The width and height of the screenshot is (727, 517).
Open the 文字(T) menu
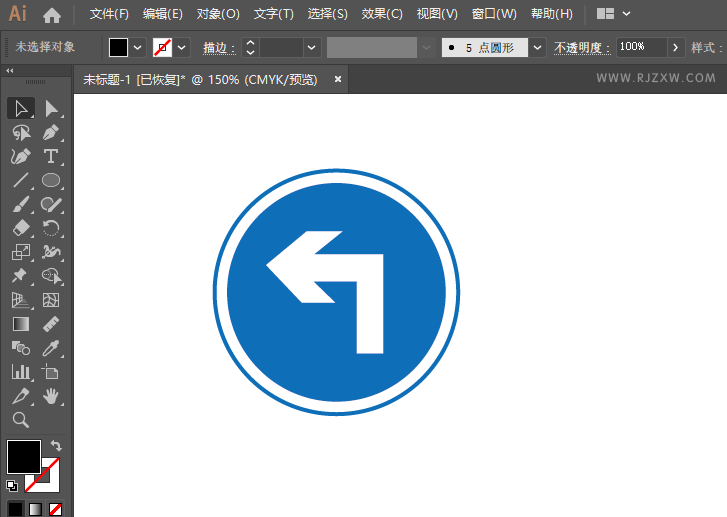point(274,14)
